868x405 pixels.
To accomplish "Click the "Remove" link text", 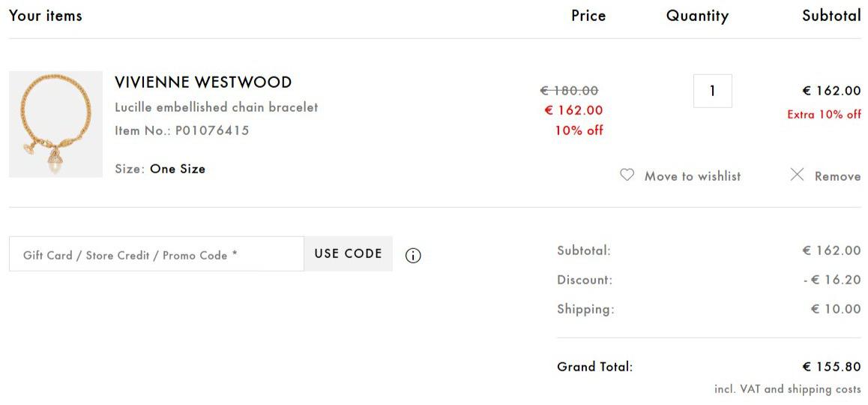I will click(x=837, y=176).
